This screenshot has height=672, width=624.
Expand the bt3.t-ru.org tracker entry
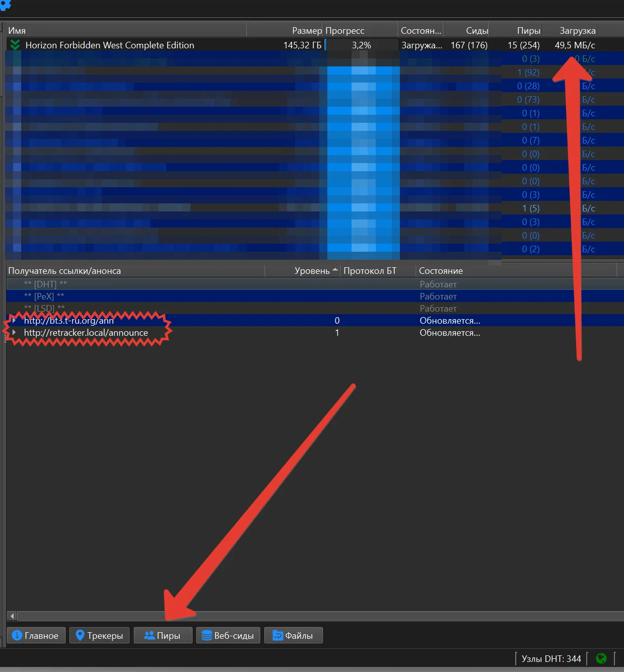pos(14,320)
